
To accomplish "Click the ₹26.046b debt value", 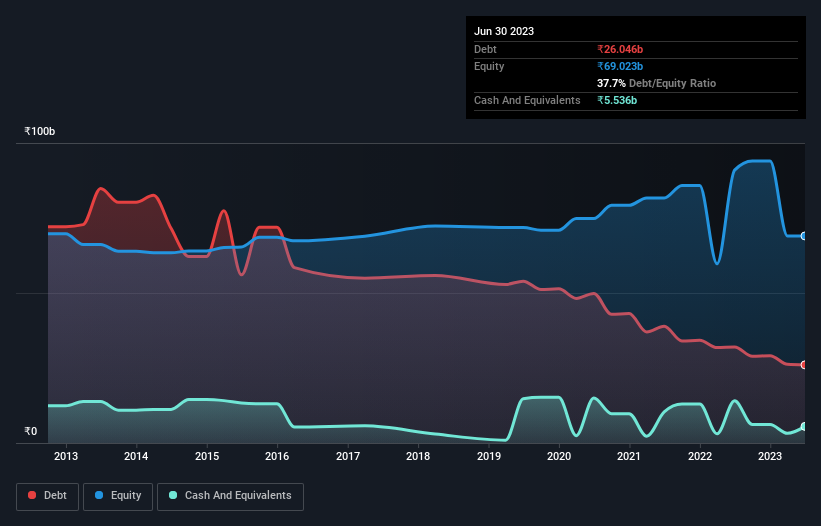I will tap(620, 49).
